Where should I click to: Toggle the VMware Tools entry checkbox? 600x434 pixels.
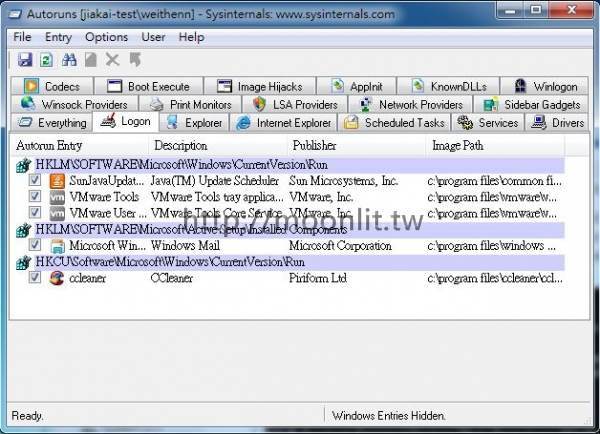coord(36,197)
